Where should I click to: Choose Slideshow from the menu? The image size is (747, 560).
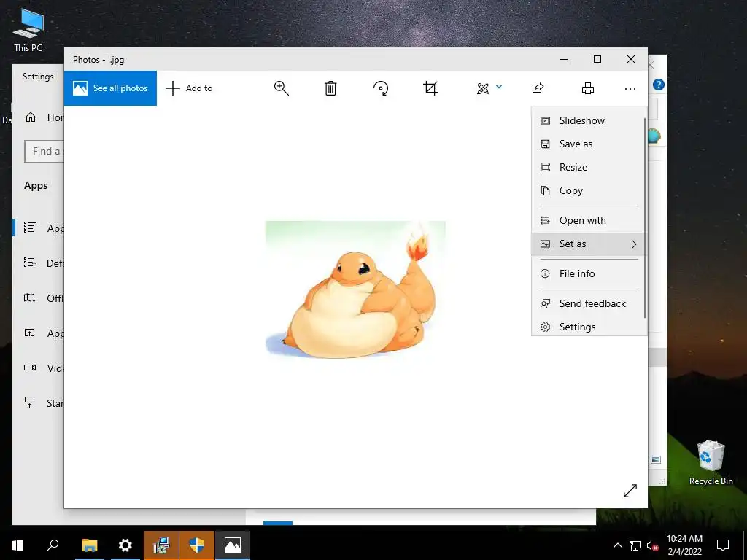coord(588,120)
